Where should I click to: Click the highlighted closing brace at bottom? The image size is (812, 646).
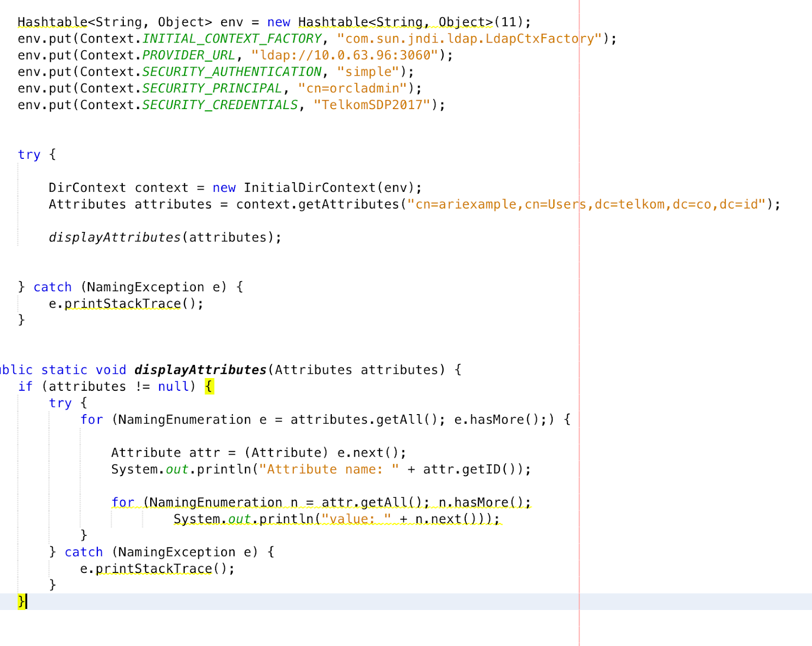pyautogui.click(x=21, y=603)
